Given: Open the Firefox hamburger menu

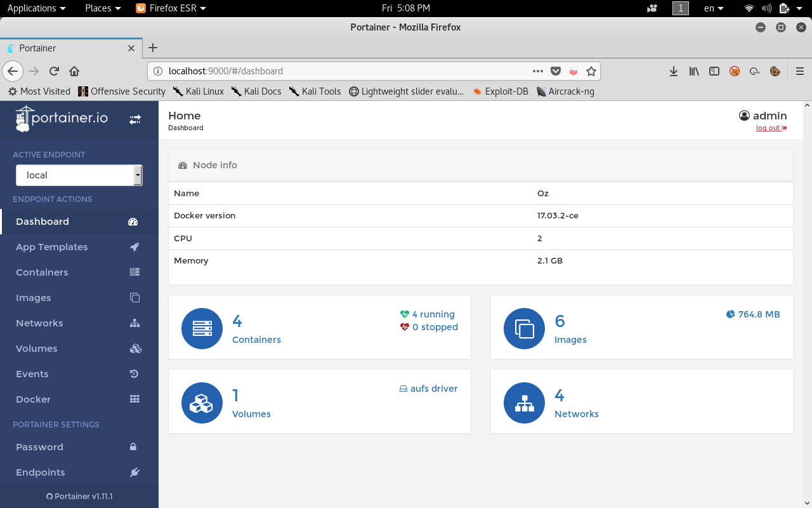Looking at the screenshot, I should click(800, 71).
